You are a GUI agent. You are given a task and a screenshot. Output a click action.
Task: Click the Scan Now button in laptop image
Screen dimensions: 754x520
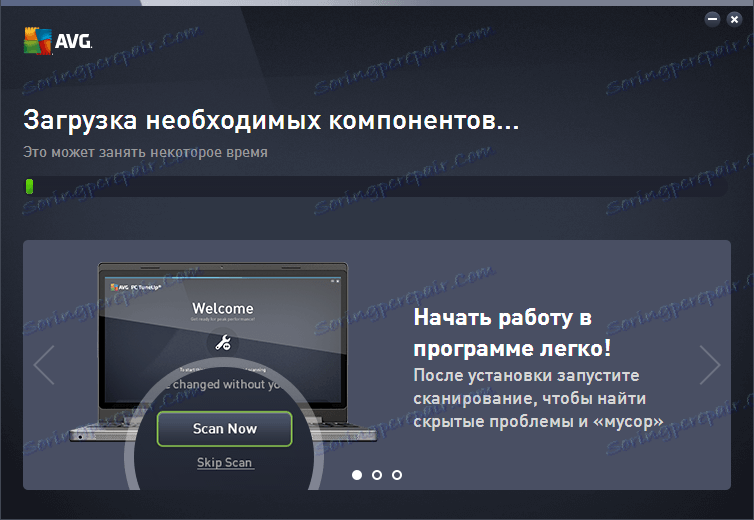click(225, 429)
